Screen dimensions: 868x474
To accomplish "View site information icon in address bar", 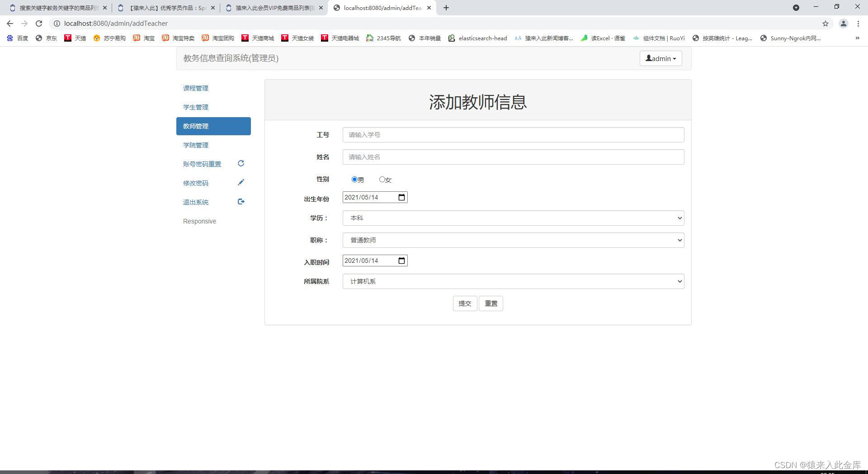I will tap(57, 24).
